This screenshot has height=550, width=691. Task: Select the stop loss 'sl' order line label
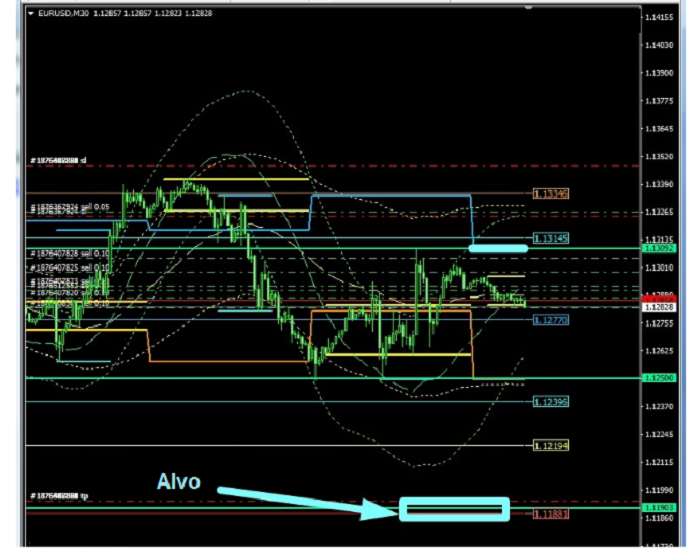[x=58, y=160]
